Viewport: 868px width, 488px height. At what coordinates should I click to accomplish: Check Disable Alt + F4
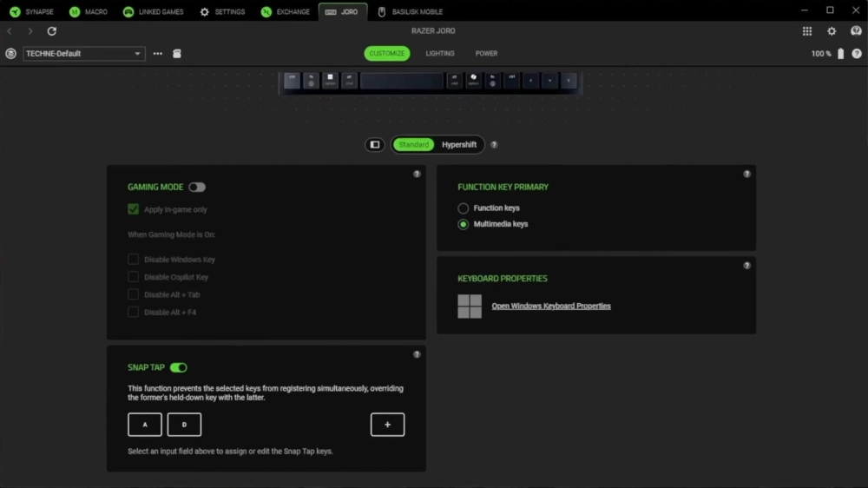[x=133, y=313]
